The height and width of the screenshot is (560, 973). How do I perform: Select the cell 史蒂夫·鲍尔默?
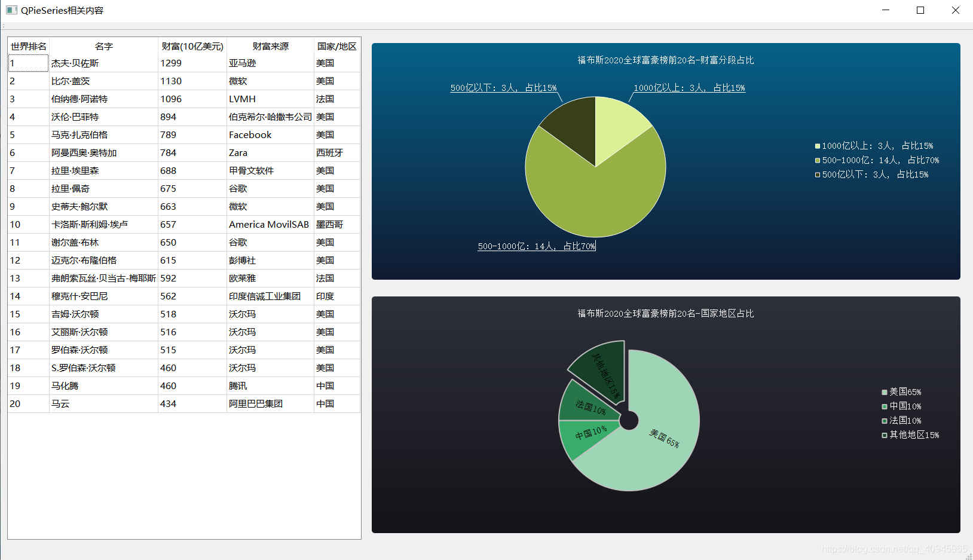[x=103, y=207]
